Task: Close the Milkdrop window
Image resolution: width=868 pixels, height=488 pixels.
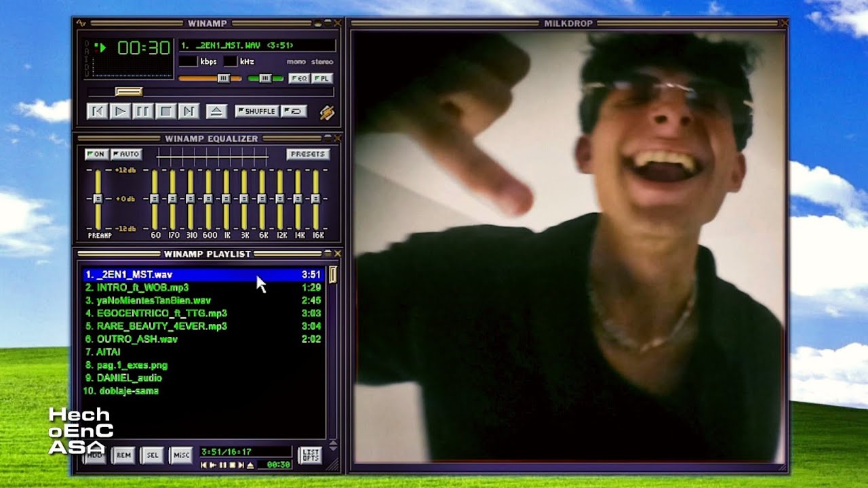Action: (x=785, y=23)
